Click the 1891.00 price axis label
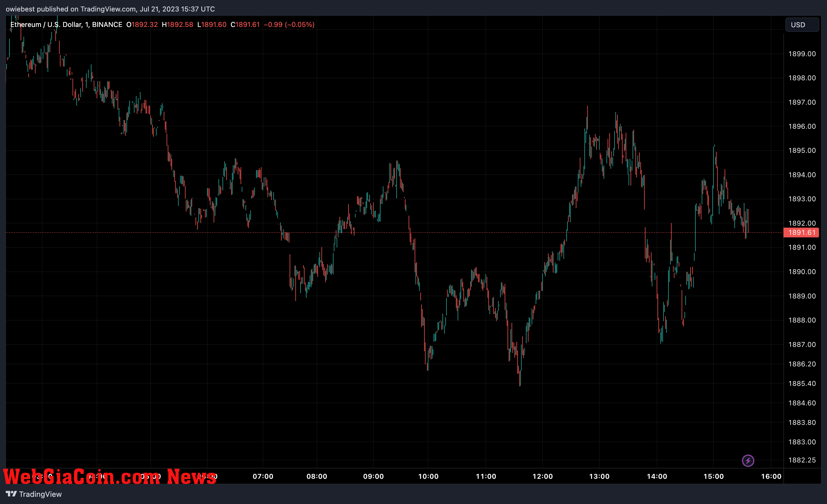Viewport: 827px width, 504px height. pyautogui.click(x=802, y=248)
